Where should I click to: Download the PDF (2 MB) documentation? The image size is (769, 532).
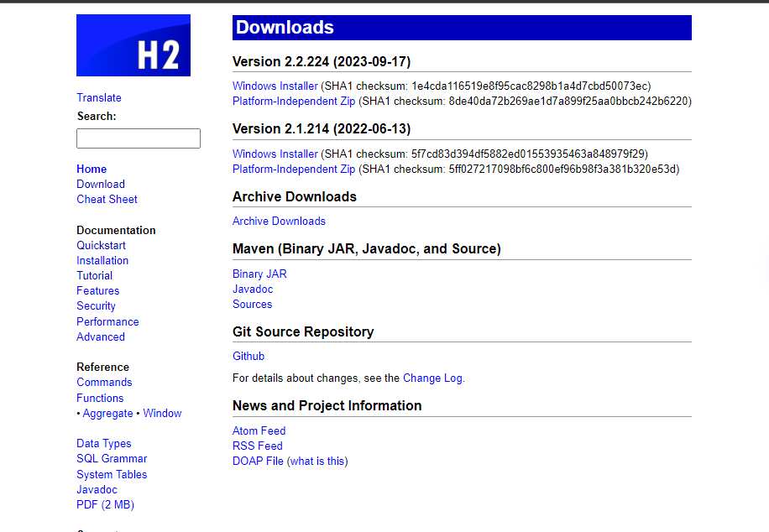pos(106,505)
